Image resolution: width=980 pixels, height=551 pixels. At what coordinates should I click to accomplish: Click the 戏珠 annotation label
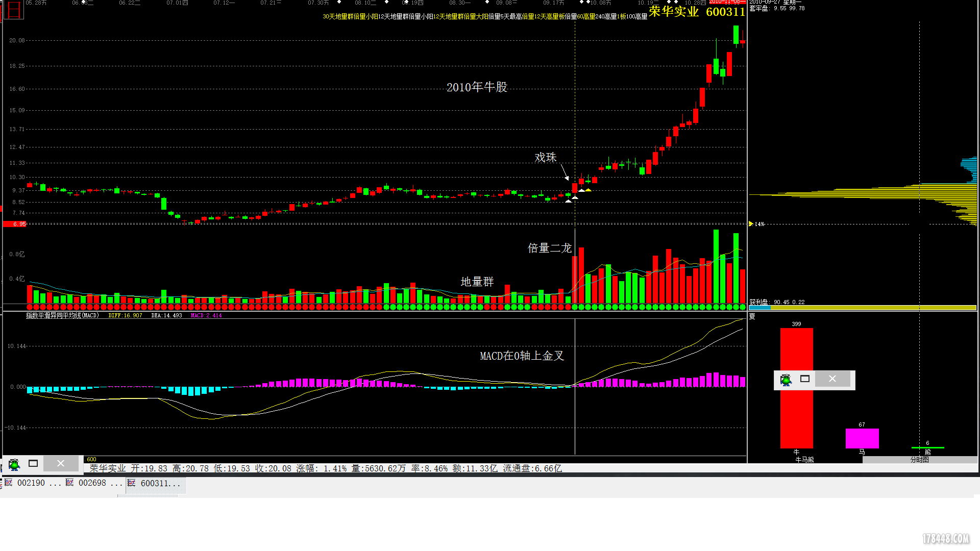click(546, 158)
